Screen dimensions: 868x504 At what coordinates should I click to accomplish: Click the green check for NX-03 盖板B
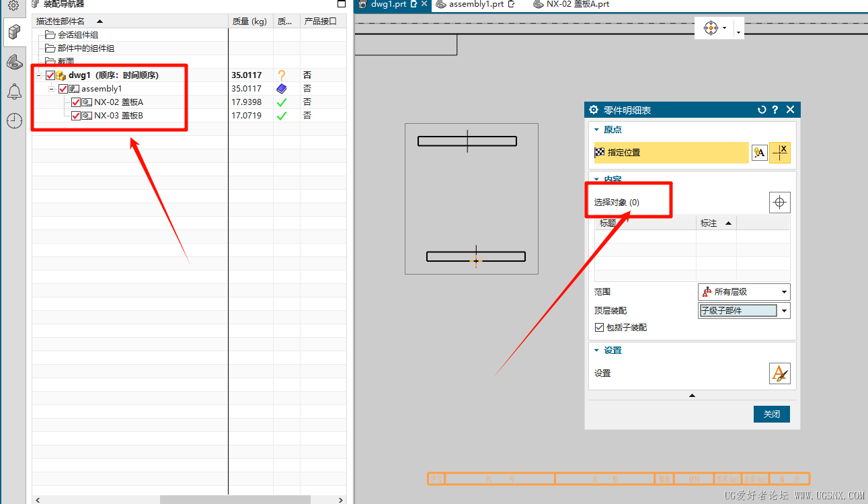(282, 115)
